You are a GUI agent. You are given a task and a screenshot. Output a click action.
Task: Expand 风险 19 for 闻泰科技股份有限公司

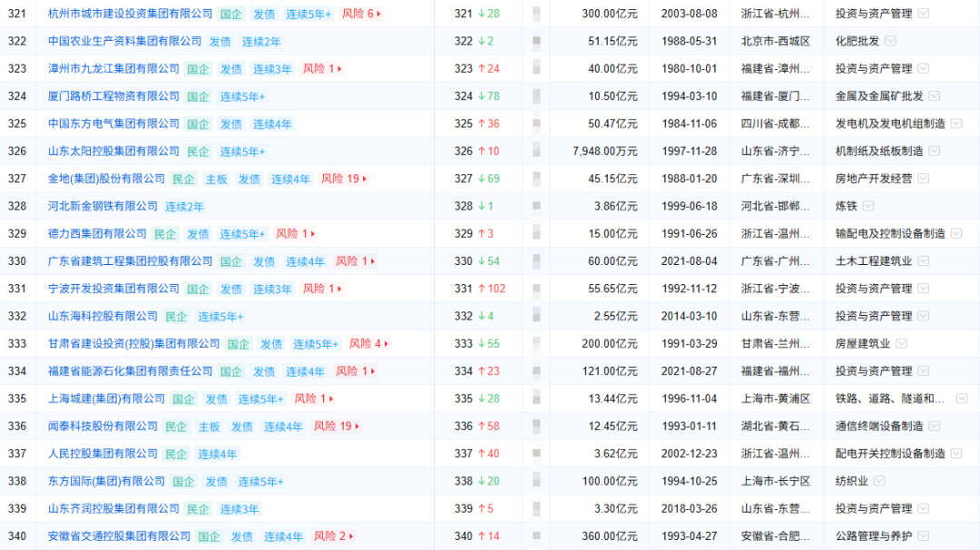click(x=337, y=427)
